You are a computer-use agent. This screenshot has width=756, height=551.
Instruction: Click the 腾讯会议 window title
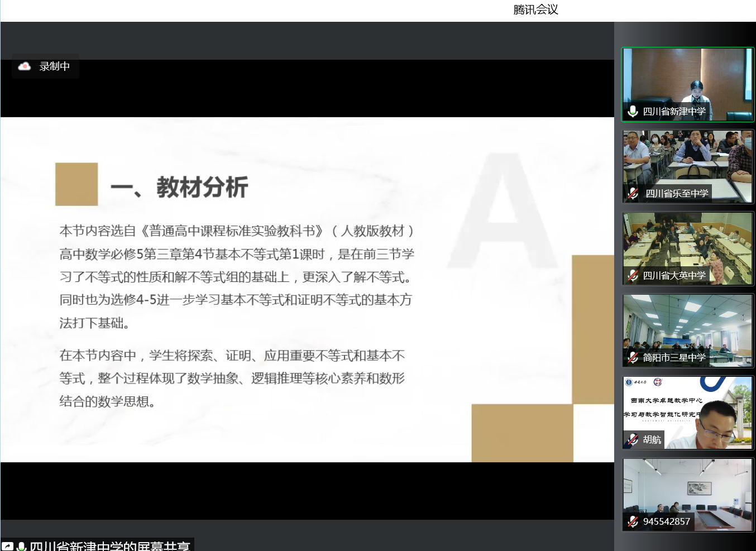pyautogui.click(x=535, y=9)
